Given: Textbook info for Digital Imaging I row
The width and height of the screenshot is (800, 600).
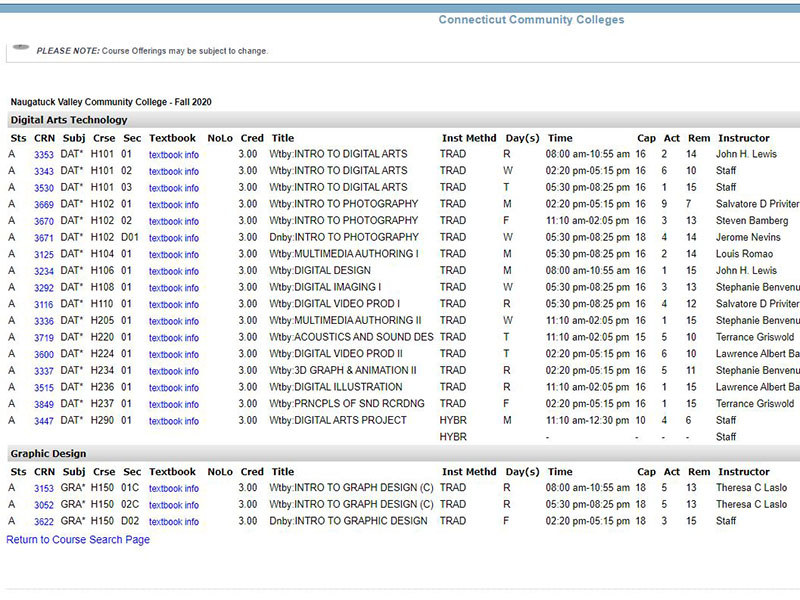Looking at the screenshot, I should point(174,288).
